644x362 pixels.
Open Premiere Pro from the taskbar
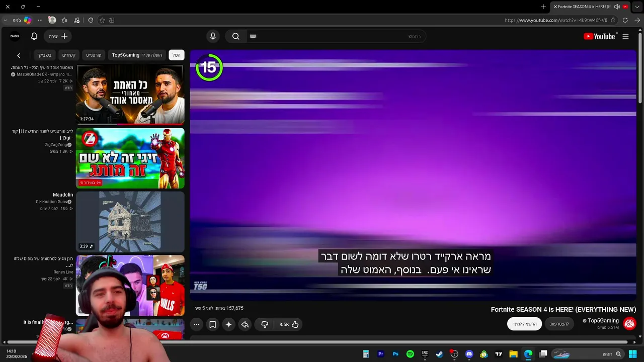[381, 354]
